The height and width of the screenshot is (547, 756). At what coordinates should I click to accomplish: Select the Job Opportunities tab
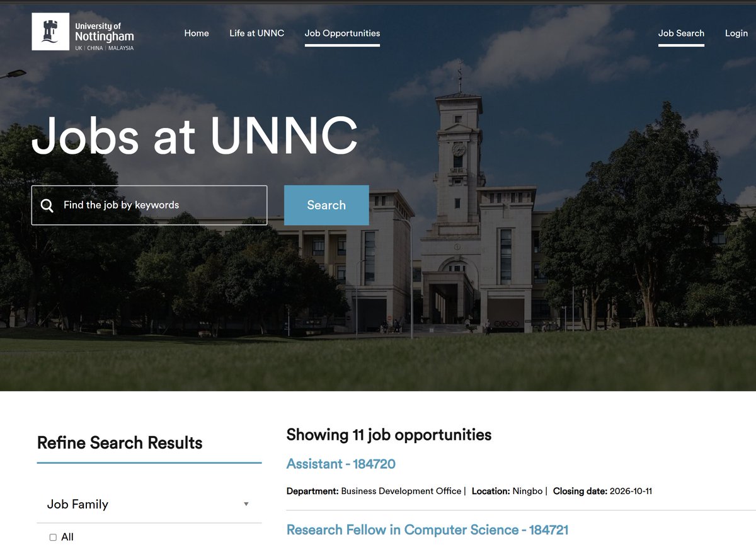(x=342, y=33)
